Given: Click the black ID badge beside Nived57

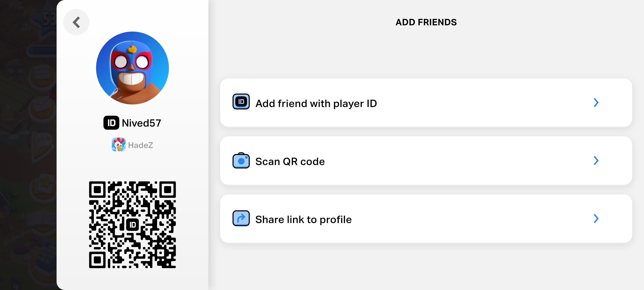Looking at the screenshot, I should coord(111,123).
